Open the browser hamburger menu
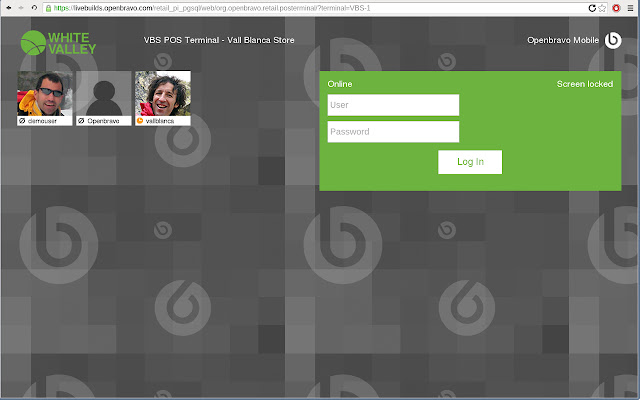This screenshot has width=640, height=400. click(x=631, y=8)
